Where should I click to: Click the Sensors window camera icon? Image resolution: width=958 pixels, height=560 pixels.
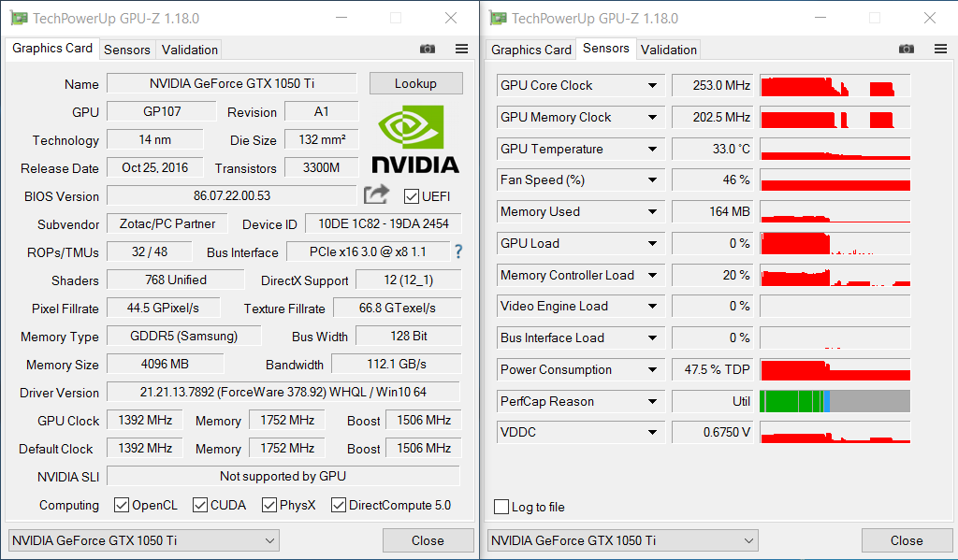point(907,49)
